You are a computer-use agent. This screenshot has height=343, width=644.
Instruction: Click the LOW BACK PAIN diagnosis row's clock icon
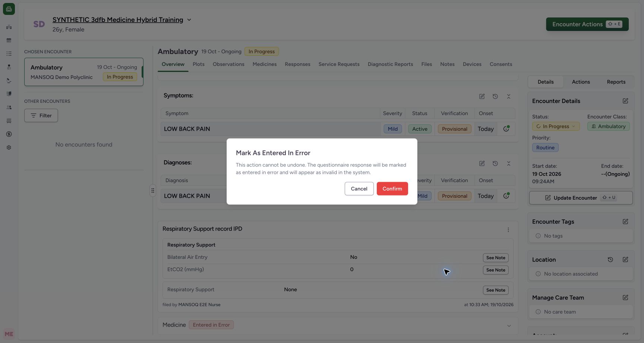coord(506,196)
